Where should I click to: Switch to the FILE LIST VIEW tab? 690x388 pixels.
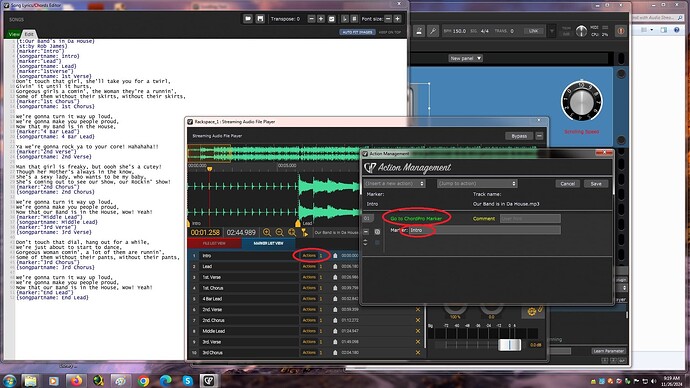(x=214, y=243)
